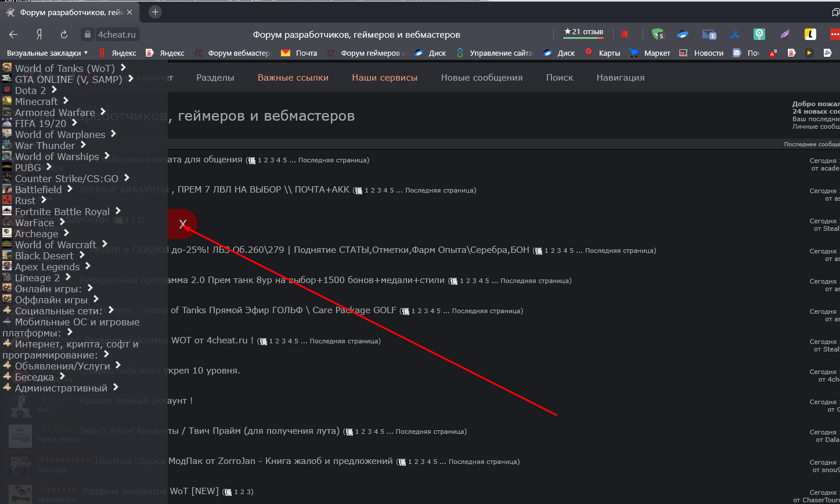Open Навигация menu item
The height and width of the screenshot is (504, 840).
pos(621,78)
